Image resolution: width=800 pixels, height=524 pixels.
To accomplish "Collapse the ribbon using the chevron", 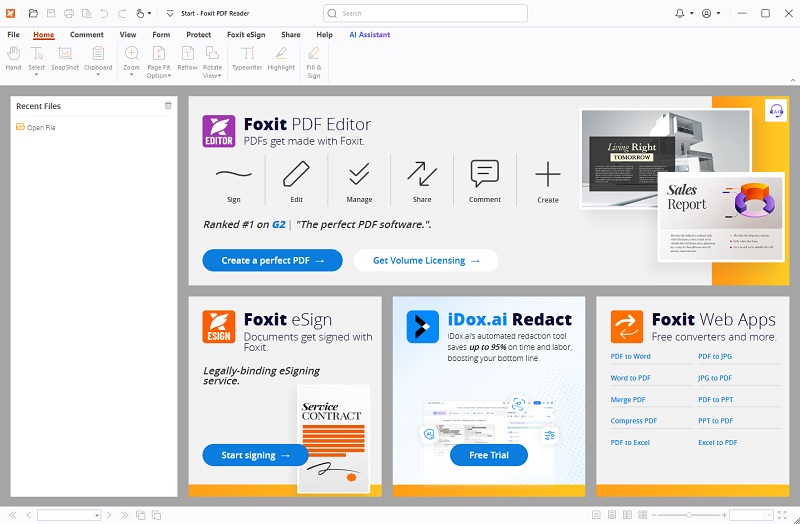I will (793, 80).
